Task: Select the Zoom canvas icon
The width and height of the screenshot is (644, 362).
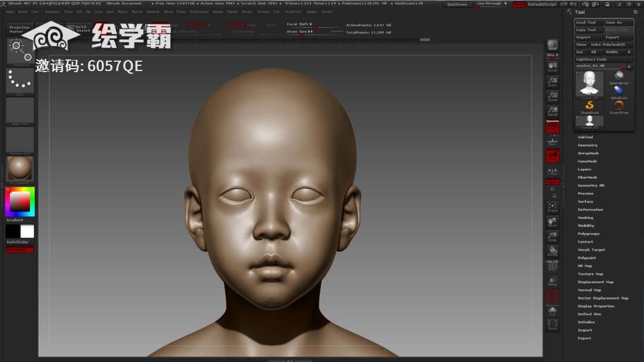Action: point(552,81)
